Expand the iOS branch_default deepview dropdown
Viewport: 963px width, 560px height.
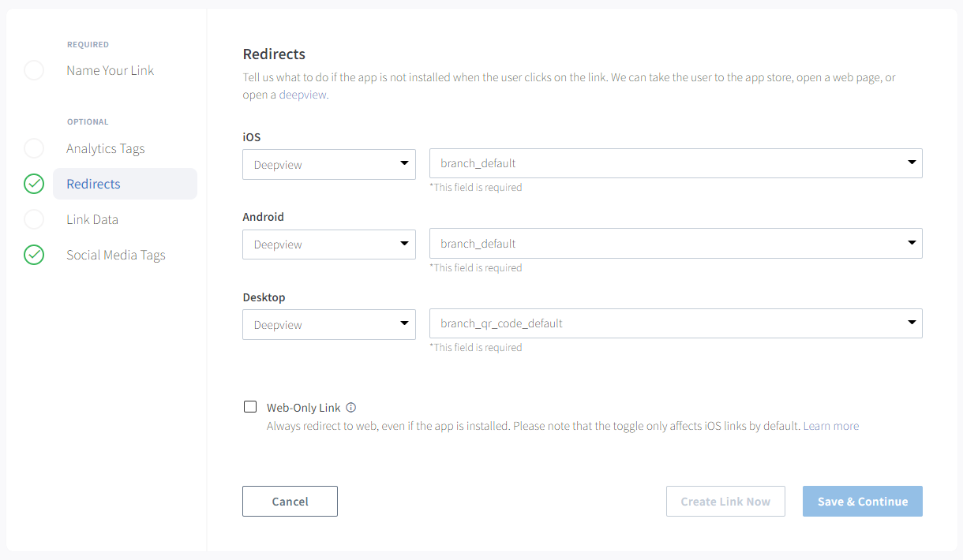[x=675, y=163]
